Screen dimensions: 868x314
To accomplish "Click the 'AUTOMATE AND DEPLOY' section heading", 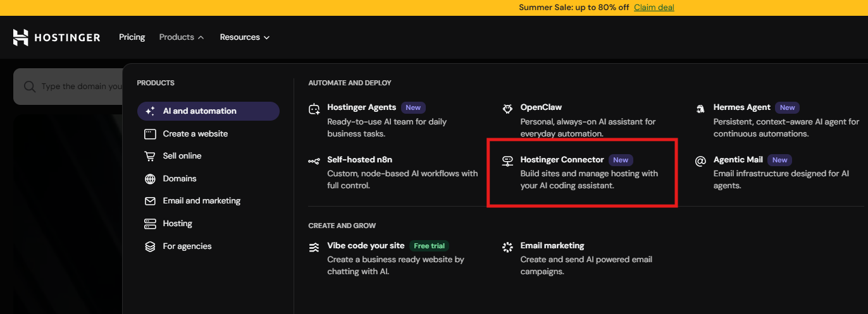I will pos(350,83).
